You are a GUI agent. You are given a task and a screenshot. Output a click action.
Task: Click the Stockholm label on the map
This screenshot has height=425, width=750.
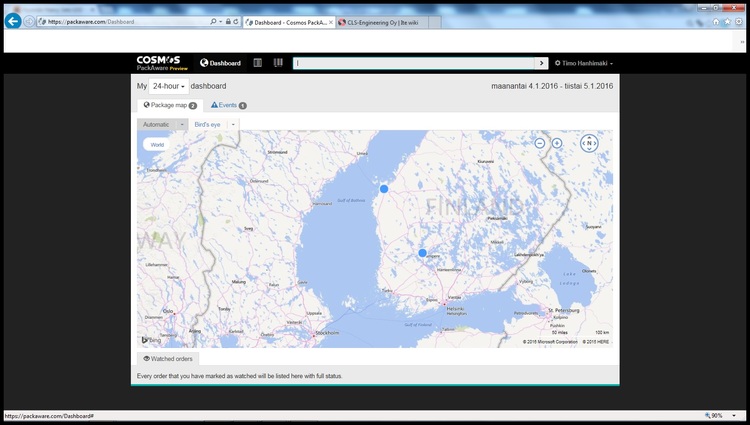pos(327,333)
